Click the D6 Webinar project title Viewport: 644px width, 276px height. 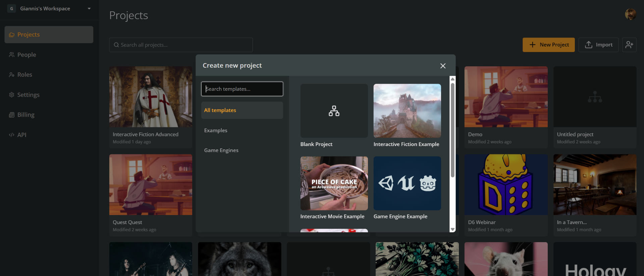(x=482, y=222)
